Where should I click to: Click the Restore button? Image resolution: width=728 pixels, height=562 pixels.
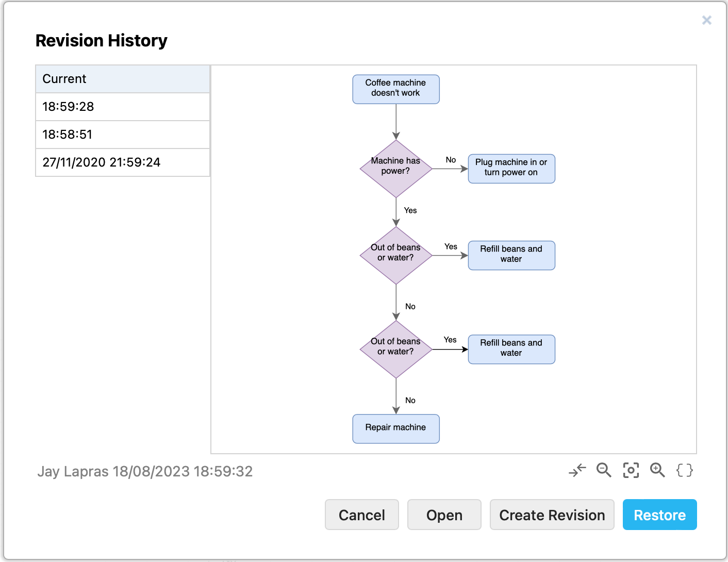pos(659,515)
